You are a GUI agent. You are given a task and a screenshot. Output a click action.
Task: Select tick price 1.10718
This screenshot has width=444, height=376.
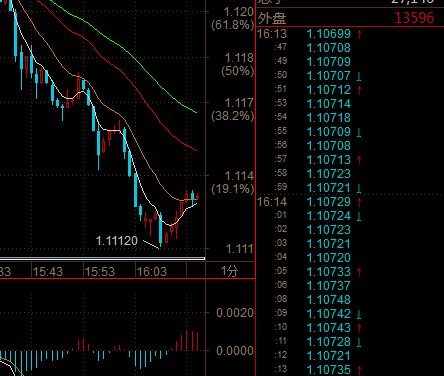click(329, 118)
